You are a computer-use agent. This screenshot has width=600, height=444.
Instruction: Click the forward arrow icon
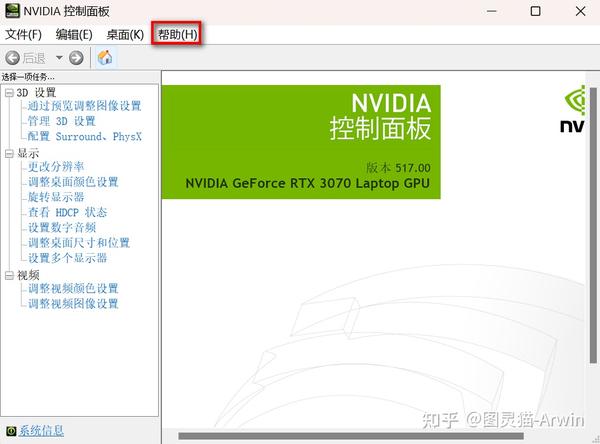pyautogui.click(x=76, y=58)
